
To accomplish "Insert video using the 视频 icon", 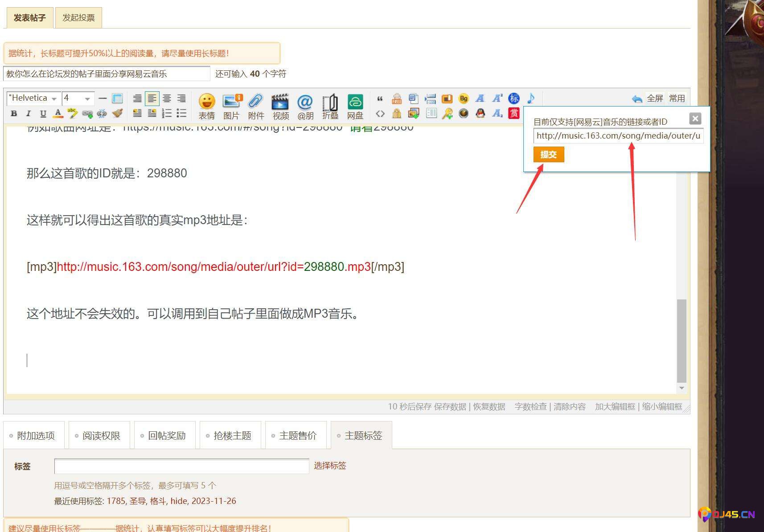I will (x=280, y=102).
